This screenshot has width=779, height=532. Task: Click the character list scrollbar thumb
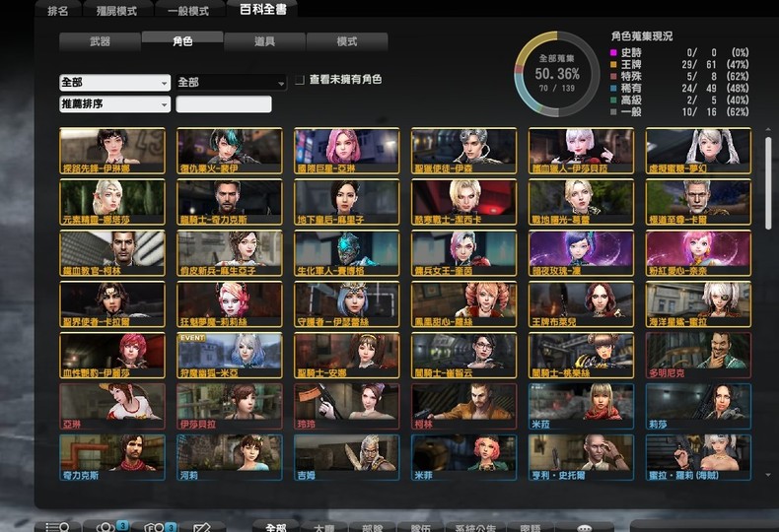pos(768,183)
